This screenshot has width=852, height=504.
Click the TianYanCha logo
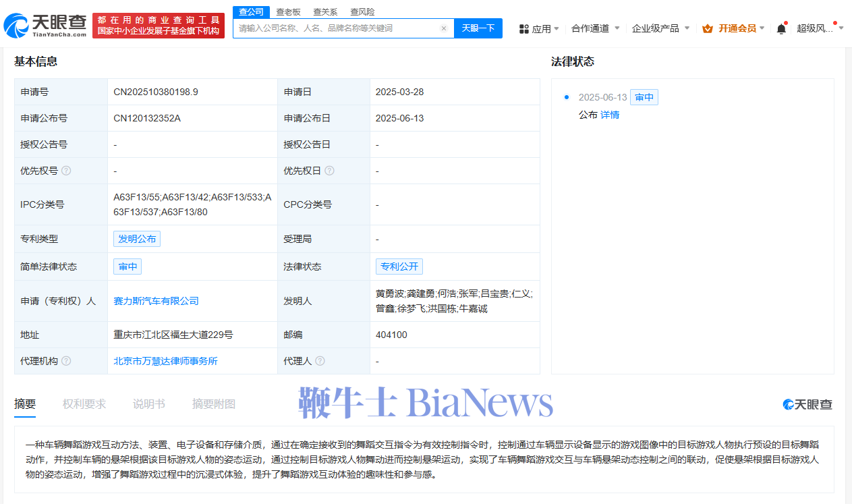(45, 25)
